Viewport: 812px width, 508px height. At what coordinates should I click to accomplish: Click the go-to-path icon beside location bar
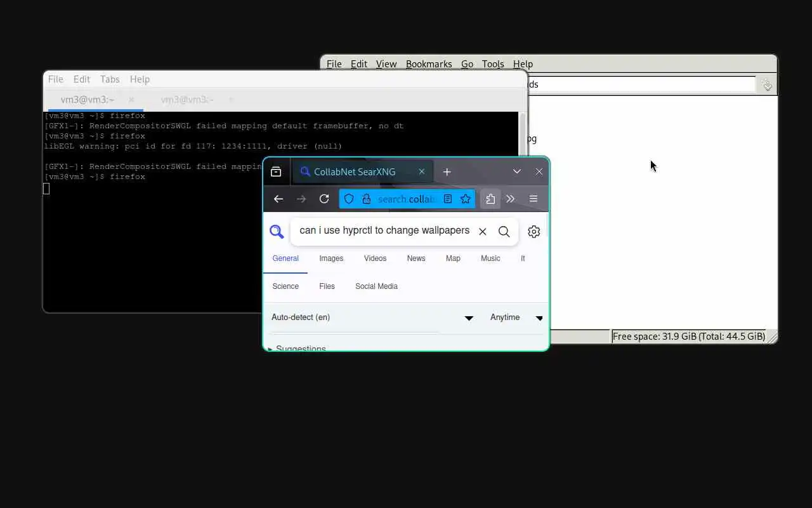tap(767, 85)
